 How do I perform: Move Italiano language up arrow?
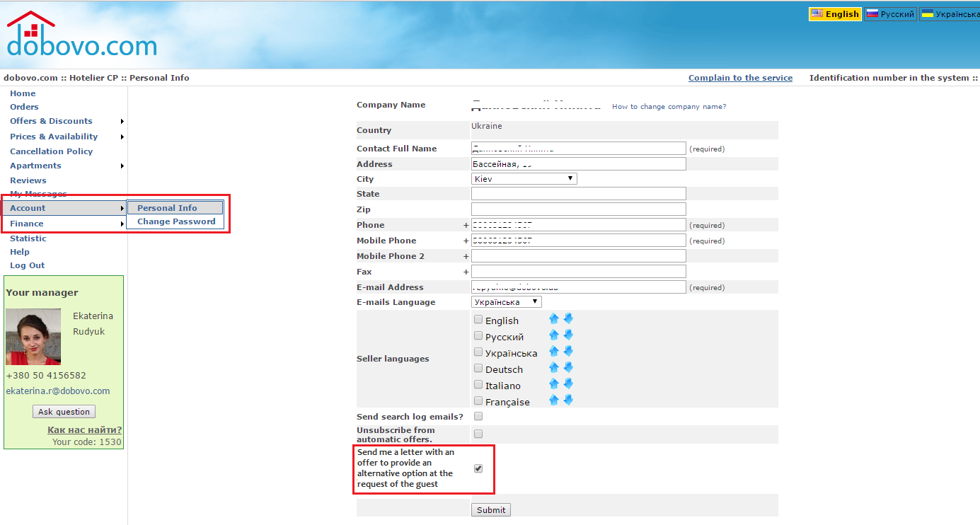pyautogui.click(x=554, y=384)
